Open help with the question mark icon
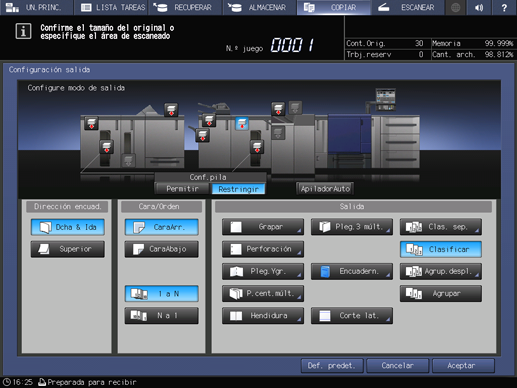The image size is (517, 388). [x=504, y=7]
